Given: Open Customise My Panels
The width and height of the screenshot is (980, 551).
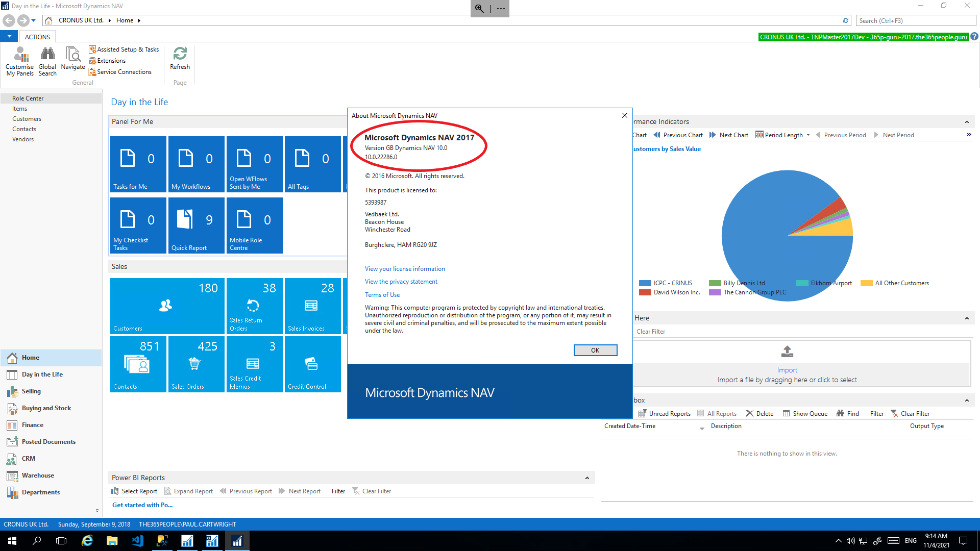Looking at the screenshot, I should tap(19, 60).
